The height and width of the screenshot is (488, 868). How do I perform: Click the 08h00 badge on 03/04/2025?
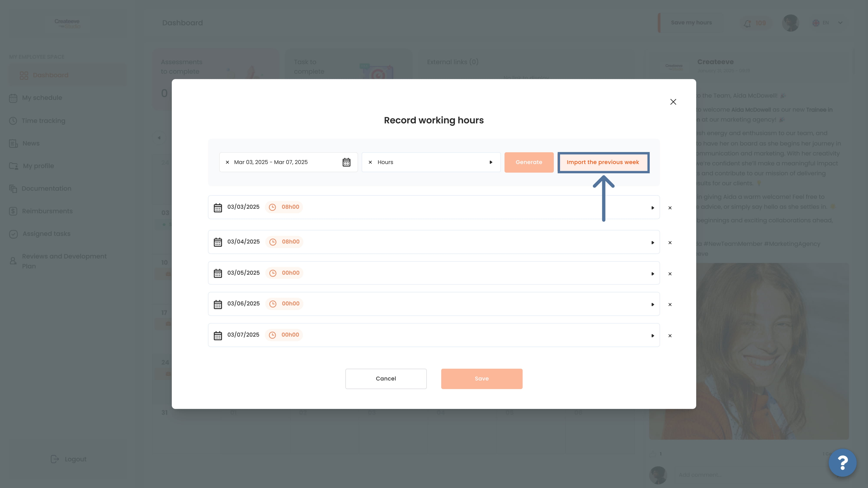click(x=284, y=242)
